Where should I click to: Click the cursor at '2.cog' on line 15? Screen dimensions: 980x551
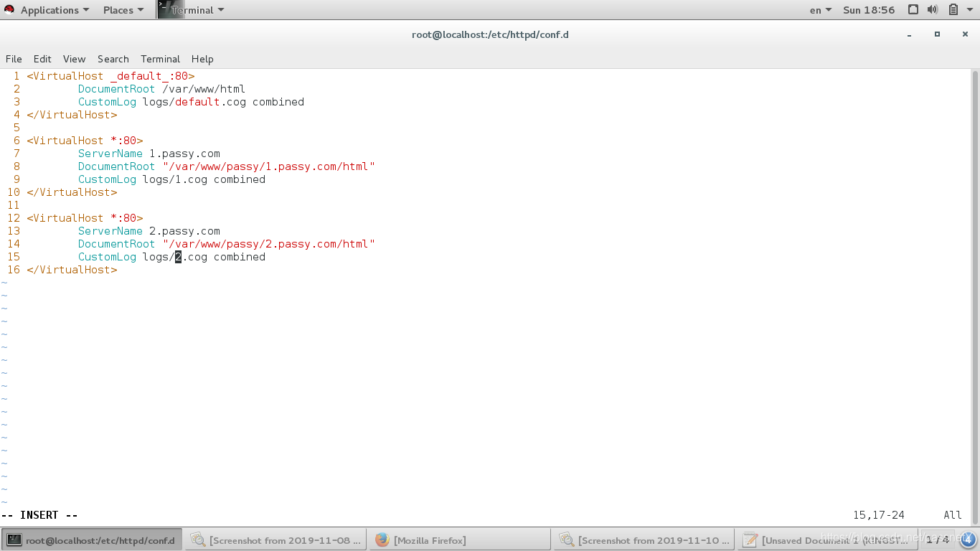pos(179,257)
